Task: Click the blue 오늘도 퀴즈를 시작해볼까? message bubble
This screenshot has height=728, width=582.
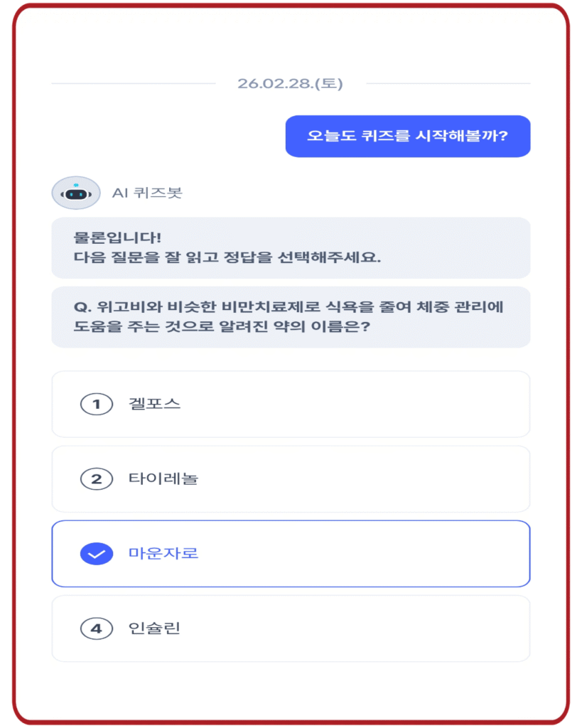Action: tap(407, 136)
